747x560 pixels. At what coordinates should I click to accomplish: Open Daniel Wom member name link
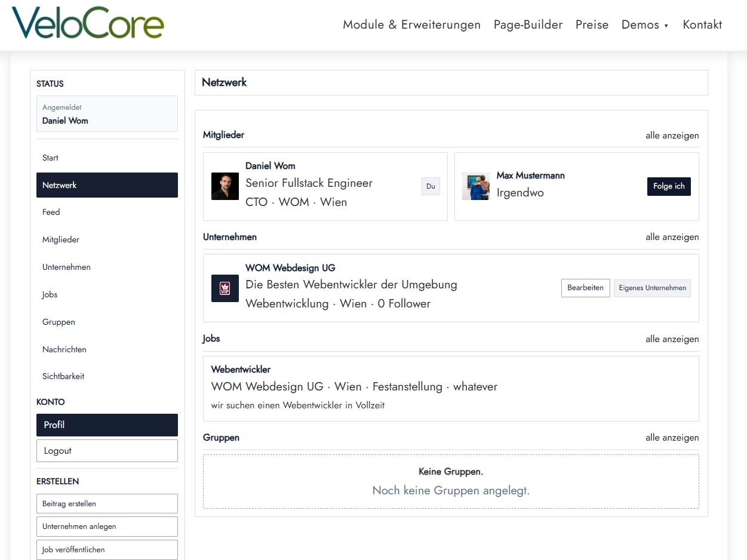[270, 166]
